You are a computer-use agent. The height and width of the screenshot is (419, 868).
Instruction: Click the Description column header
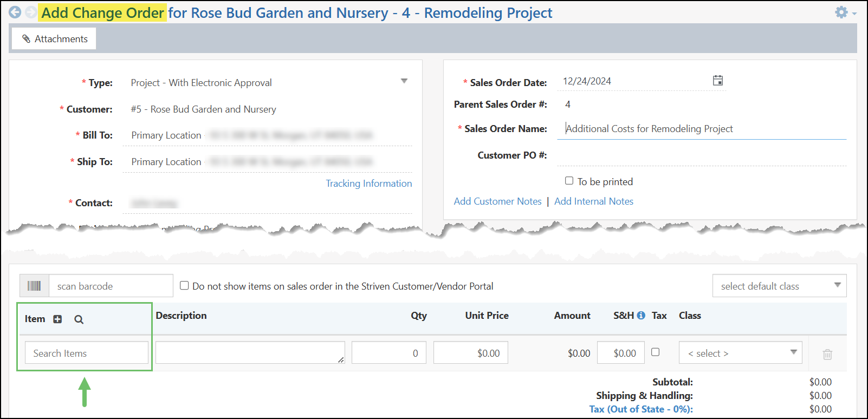coord(182,316)
